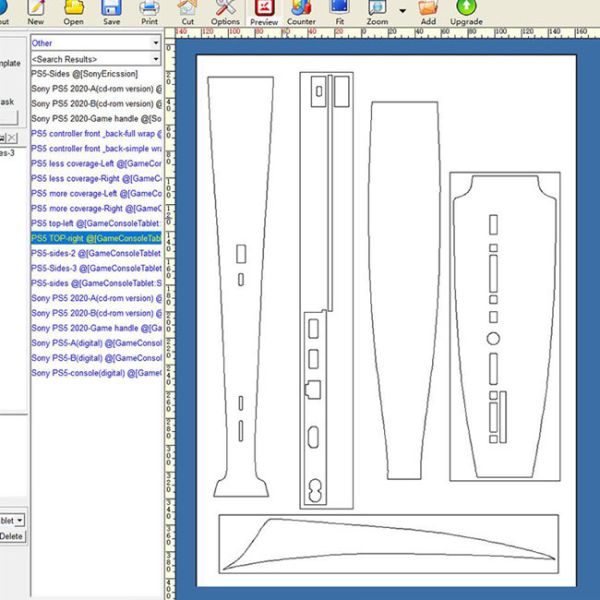The width and height of the screenshot is (600, 600).
Task: Select the Cut scissors icon
Action: [187, 12]
